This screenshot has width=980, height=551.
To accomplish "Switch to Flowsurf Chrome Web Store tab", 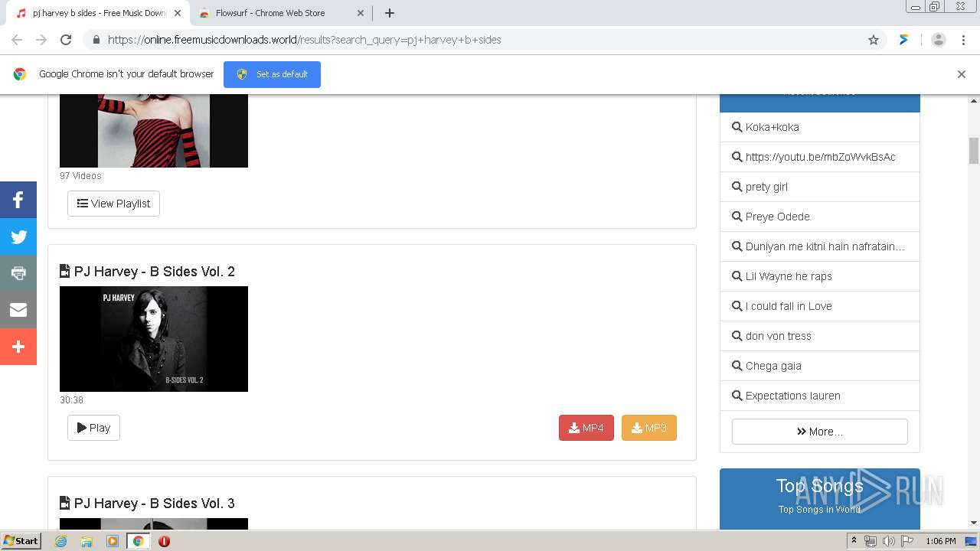I will pos(280,13).
